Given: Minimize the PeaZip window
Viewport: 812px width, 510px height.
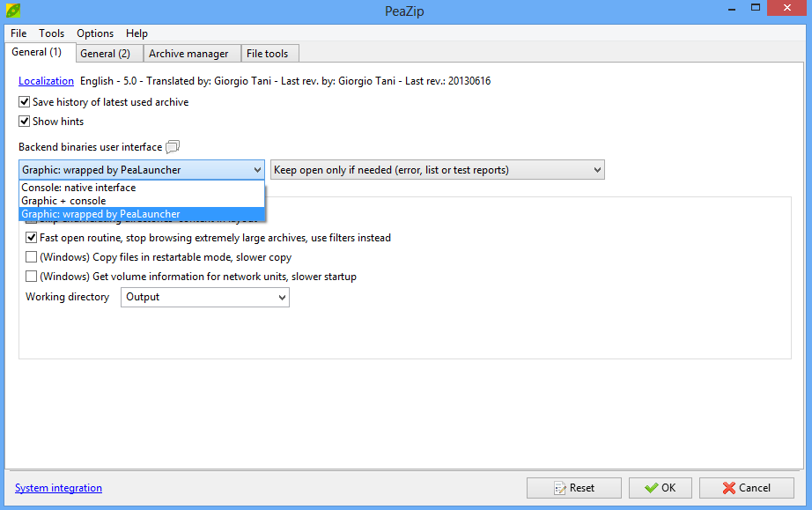Looking at the screenshot, I should pos(732,9).
